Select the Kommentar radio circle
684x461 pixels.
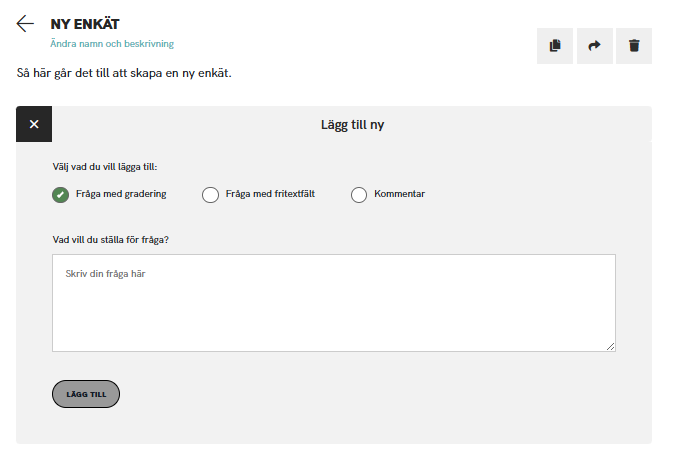(x=359, y=195)
